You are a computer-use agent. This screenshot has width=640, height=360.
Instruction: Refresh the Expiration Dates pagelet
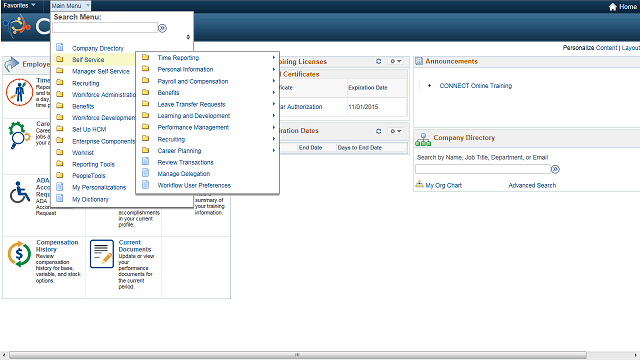pyautogui.click(x=378, y=131)
